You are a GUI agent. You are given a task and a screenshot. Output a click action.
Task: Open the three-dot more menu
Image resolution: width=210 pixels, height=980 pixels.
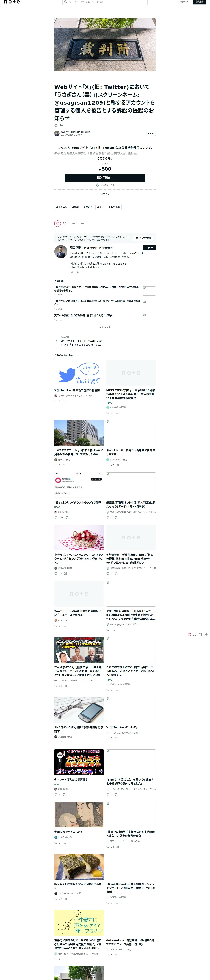[x=82, y=224]
